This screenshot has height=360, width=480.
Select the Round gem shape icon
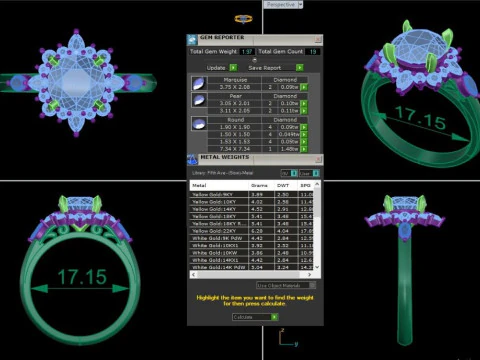pyautogui.click(x=199, y=123)
